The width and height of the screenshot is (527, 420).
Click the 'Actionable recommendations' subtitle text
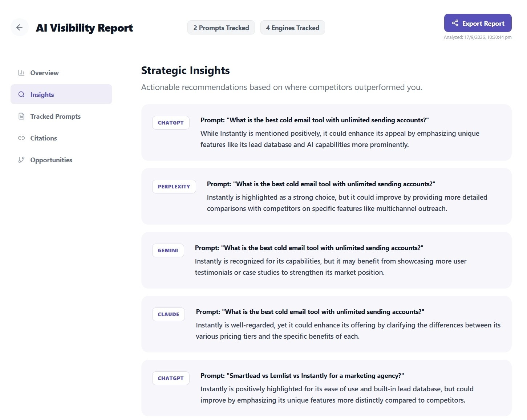[282, 87]
